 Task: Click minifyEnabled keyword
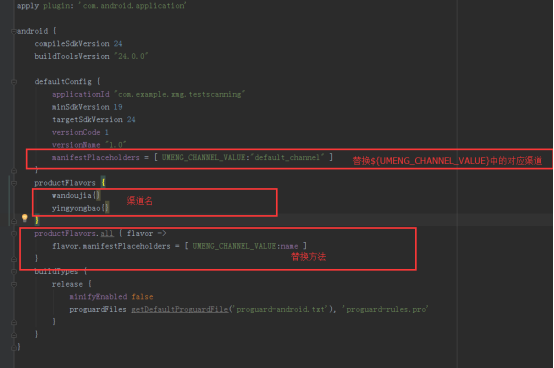pos(98,297)
